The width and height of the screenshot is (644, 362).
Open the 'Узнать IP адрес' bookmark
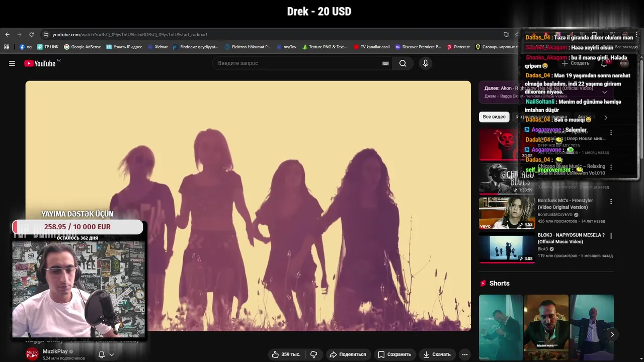click(x=124, y=47)
